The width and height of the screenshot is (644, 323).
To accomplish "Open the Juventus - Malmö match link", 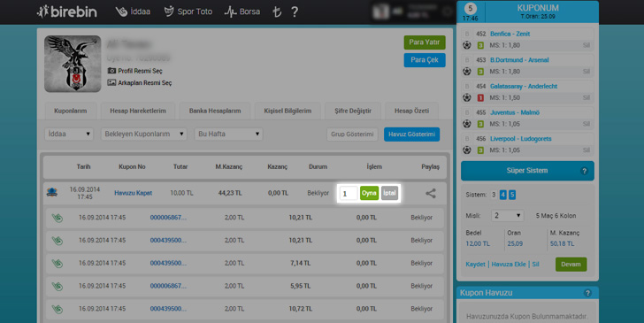I will click(515, 112).
